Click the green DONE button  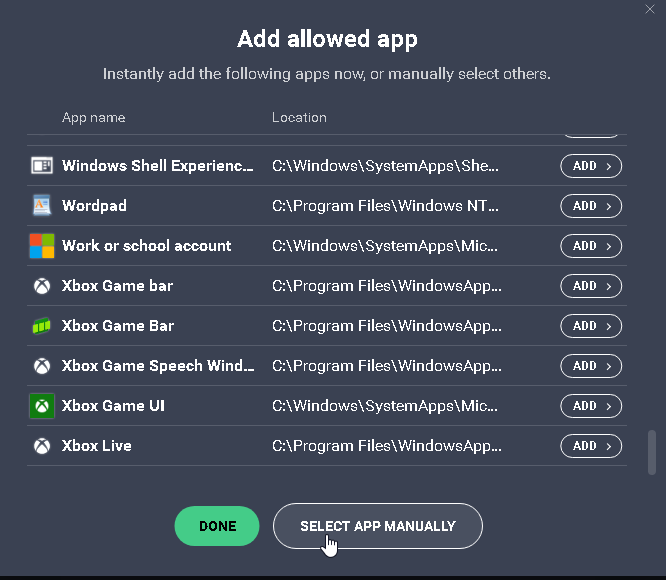click(x=217, y=526)
